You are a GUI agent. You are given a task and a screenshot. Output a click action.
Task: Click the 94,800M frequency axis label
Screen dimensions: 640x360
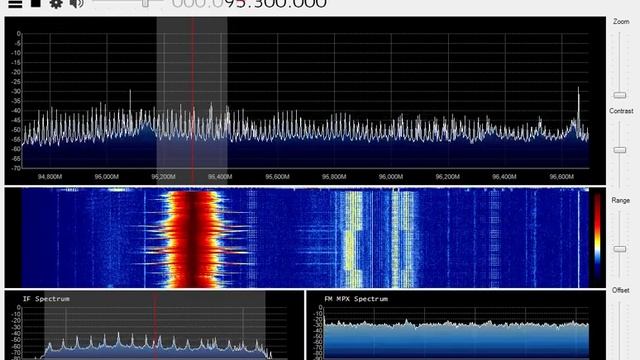(x=50, y=177)
